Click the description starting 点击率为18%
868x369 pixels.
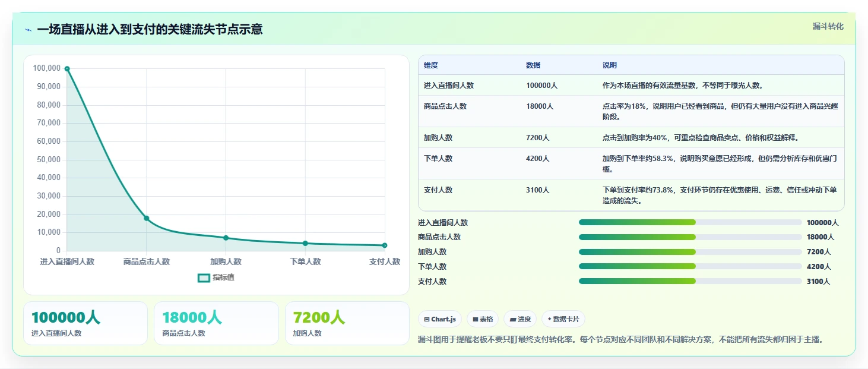pos(720,111)
